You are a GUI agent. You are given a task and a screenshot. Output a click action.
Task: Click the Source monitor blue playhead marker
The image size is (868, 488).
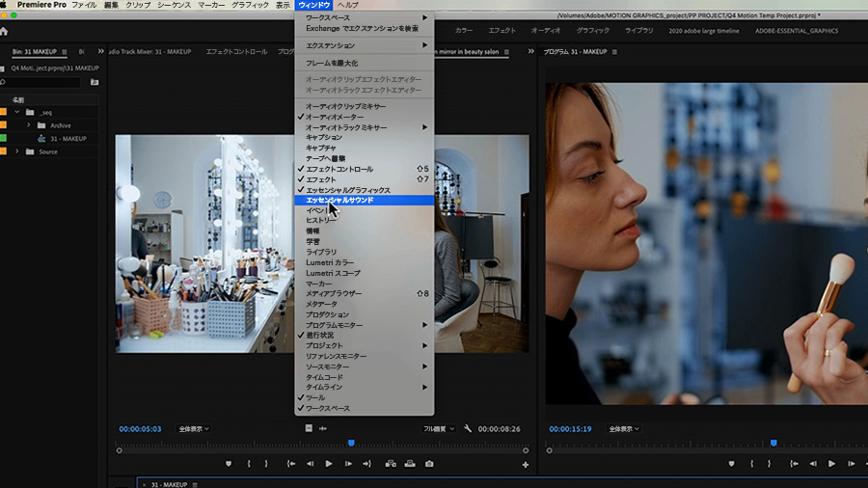pos(351,444)
